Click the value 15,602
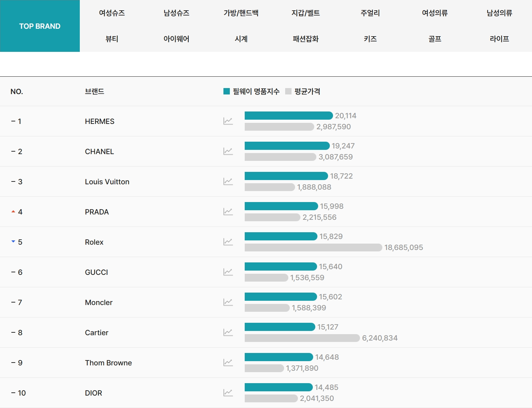The width and height of the screenshot is (532, 408). pos(331,297)
